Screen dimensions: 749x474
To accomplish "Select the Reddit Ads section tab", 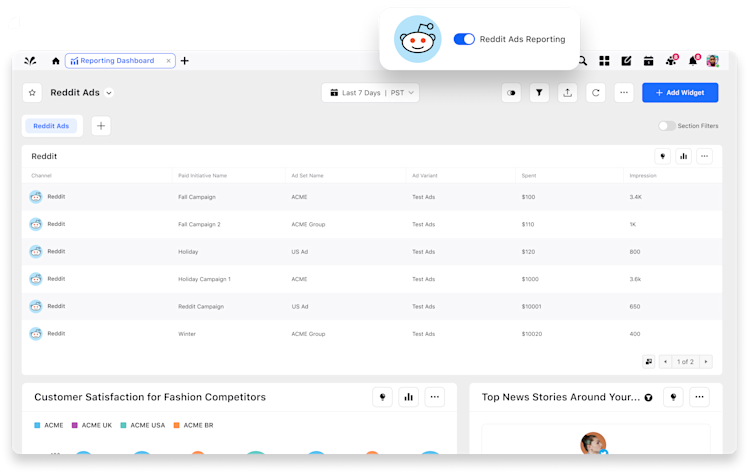I will (51, 126).
